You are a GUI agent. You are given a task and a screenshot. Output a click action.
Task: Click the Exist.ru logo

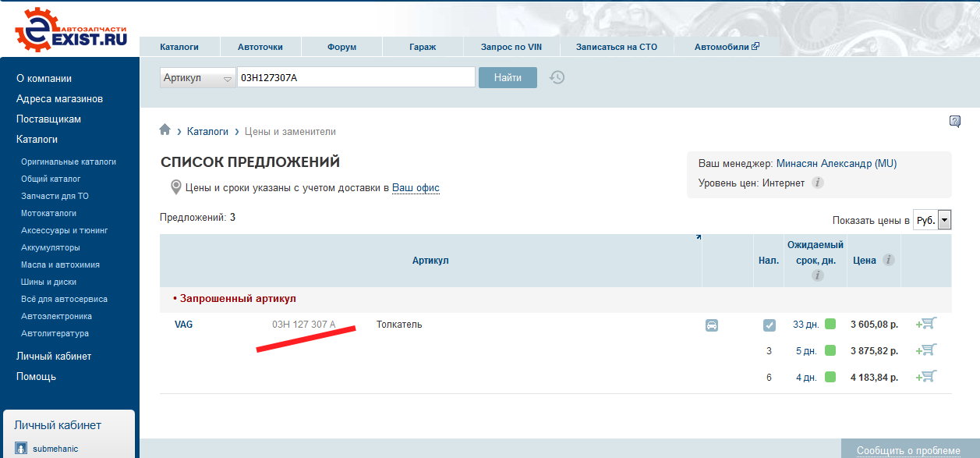pyautogui.click(x=71, y=30)
